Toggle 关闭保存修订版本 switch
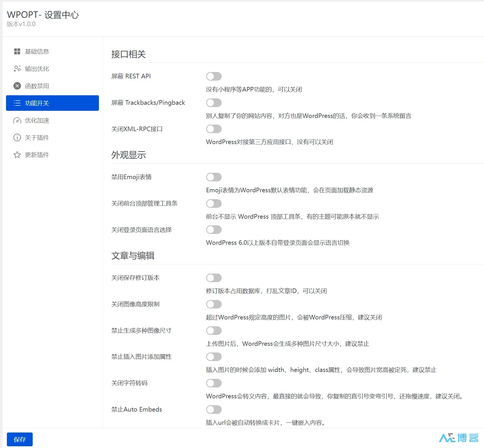 pos(214,278)
